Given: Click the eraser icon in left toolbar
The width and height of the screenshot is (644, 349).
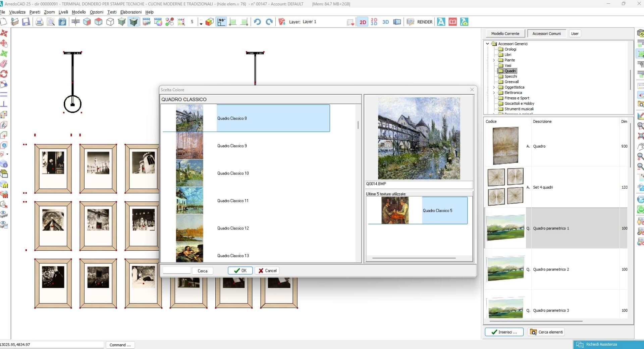Looking at the screenshot, I should [x=4, y=63].
